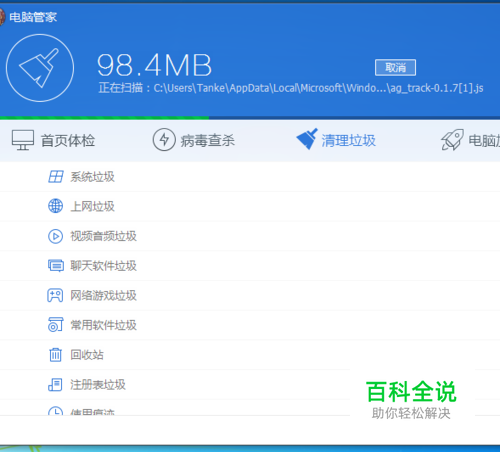The height and width of the screenshot is (452, 500).
Task: Select the 上网垃圾 row label
Action: [x=92, y=206]
